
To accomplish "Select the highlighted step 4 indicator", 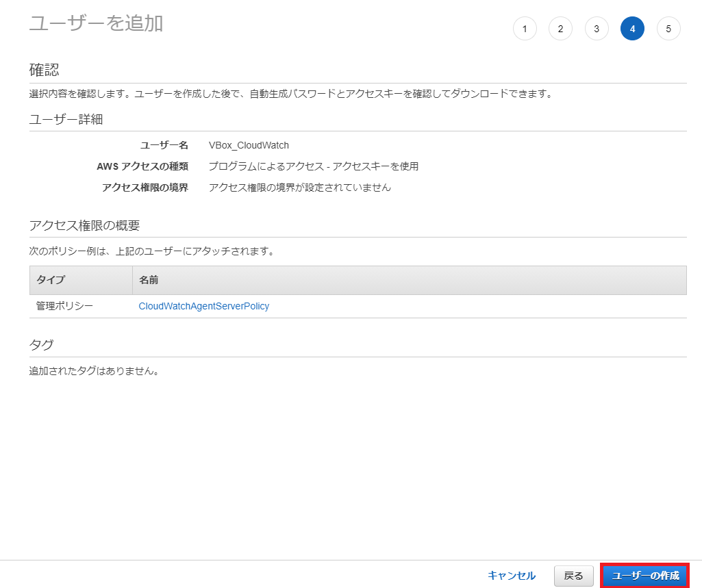I will click(x=632, y=29).
